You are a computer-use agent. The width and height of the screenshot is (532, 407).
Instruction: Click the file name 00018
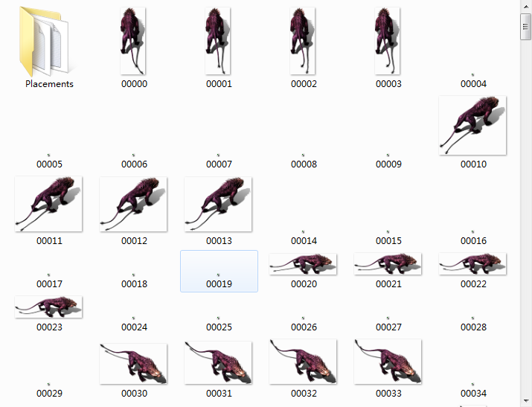[135, 284]
